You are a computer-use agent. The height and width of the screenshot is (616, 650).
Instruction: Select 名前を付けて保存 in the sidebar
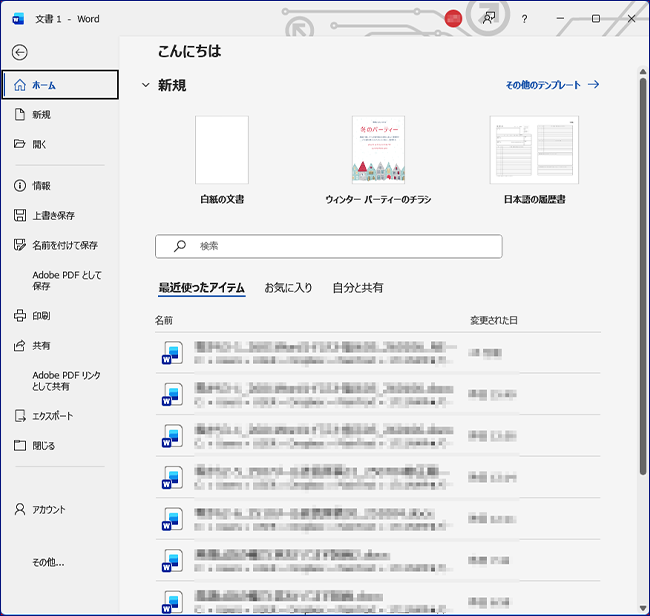coord(64,245)
